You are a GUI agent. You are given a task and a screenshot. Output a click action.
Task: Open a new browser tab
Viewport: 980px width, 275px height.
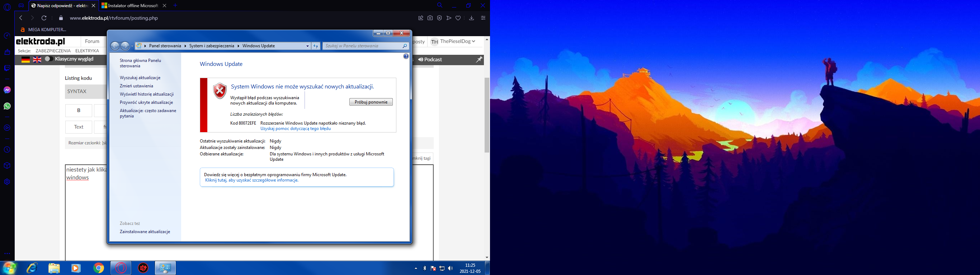pos(175,6)
